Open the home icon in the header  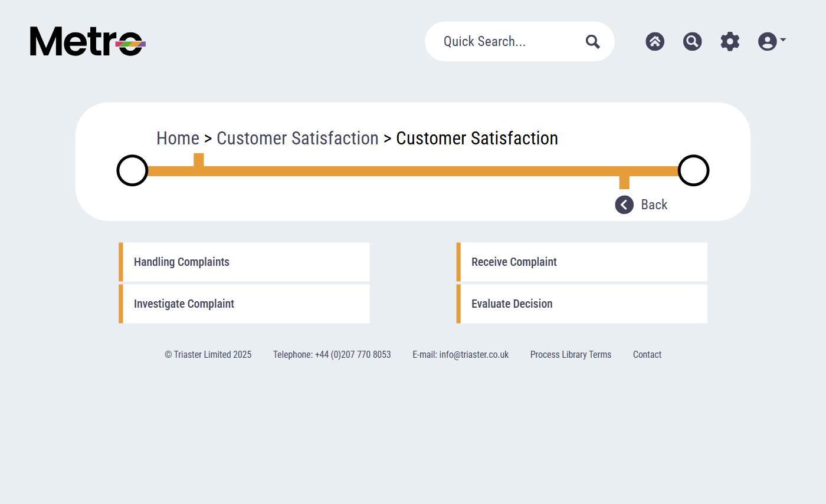tap(655, 41)
